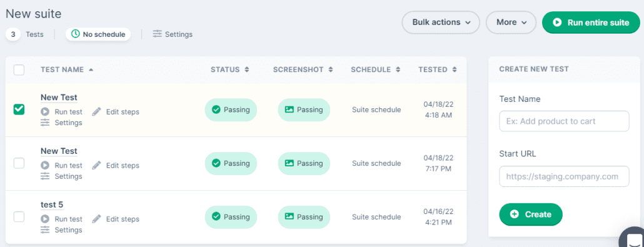Sort table by Tested column header
The width and height of the screenshot is (644, 247).
click(438, 69)
